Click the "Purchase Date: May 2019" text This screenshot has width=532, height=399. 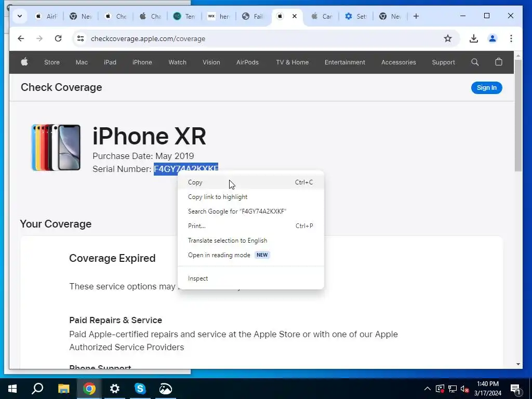coord(143,156)
